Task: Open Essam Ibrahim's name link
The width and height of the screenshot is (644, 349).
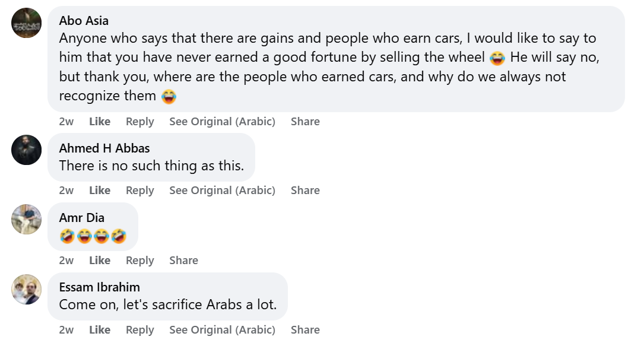Action: click(100, 287)
